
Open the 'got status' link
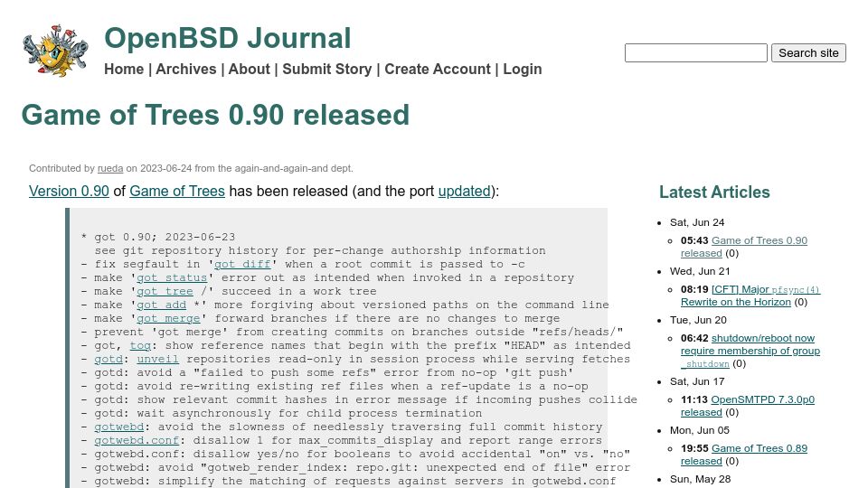[172, 277]
